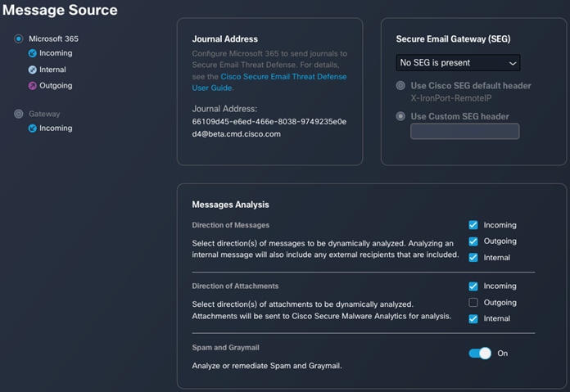Click the On label beside the toggle

(502, 353)
